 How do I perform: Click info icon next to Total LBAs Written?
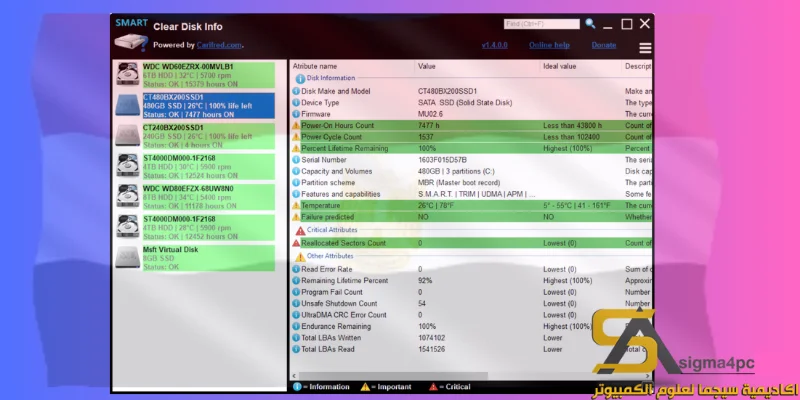[296, 338]
